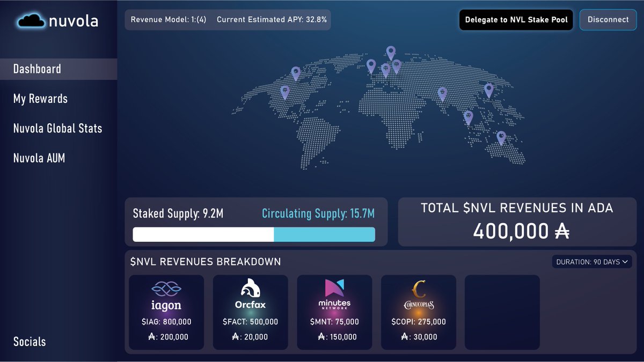Click $FACT: 500,000 value
This screenshot has width=644, height=362.
[x=250, y=322]
